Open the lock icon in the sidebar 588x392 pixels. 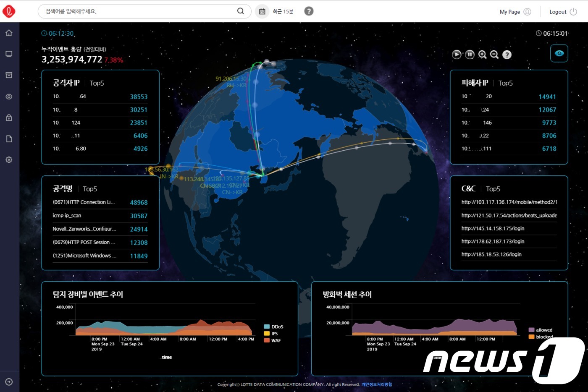click(x=9, y=118)
